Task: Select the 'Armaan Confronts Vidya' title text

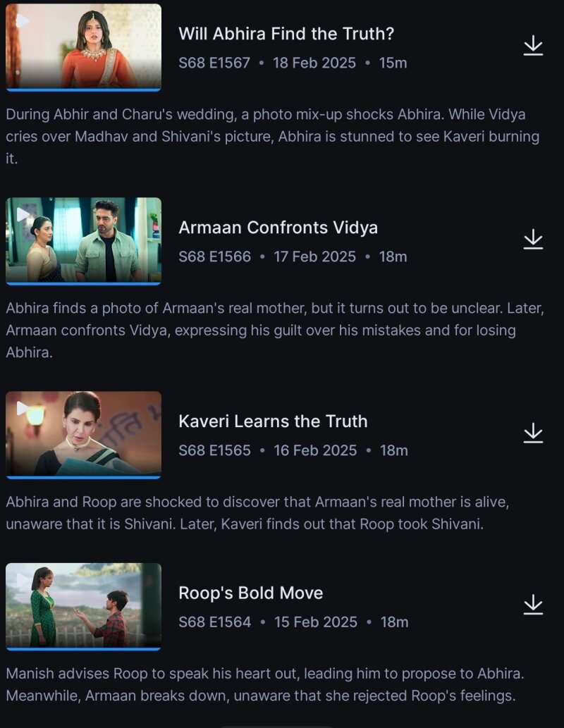Action: tap(279, 228)
